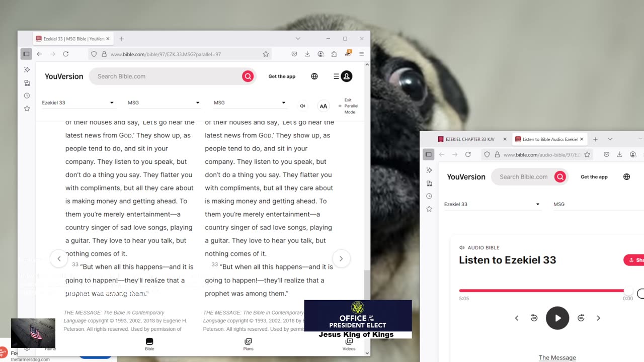
Task: Open list all tabs chevron in left browser
Action: 298,39
